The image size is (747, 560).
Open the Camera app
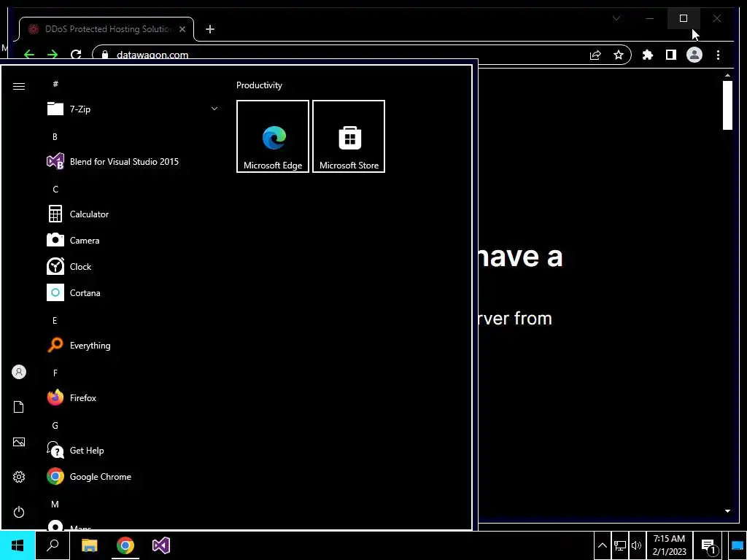[133, 240]
